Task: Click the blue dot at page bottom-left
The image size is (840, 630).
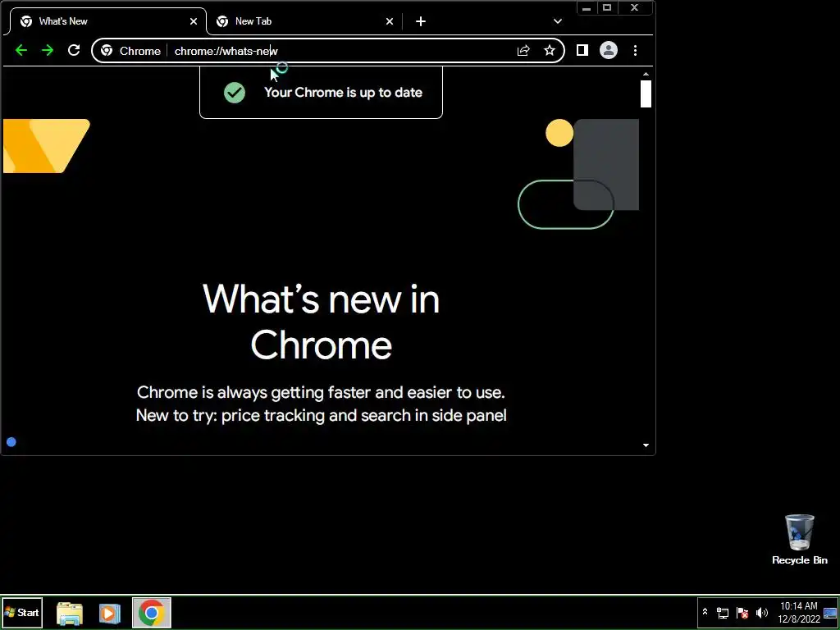Action: (11, 442)
